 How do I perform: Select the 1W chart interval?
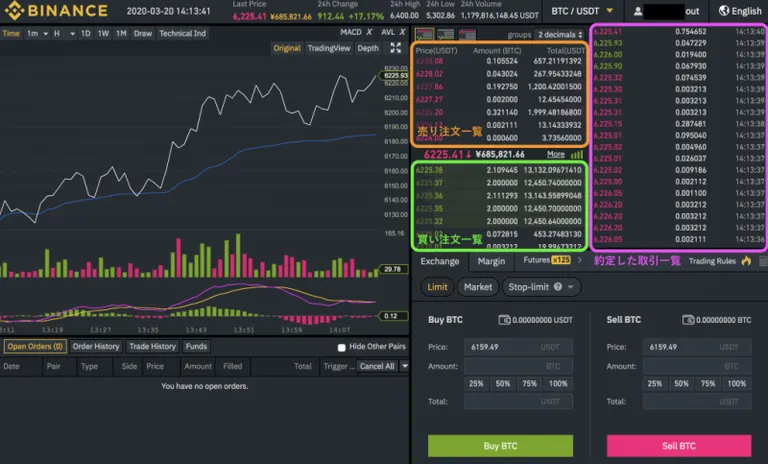103,33
